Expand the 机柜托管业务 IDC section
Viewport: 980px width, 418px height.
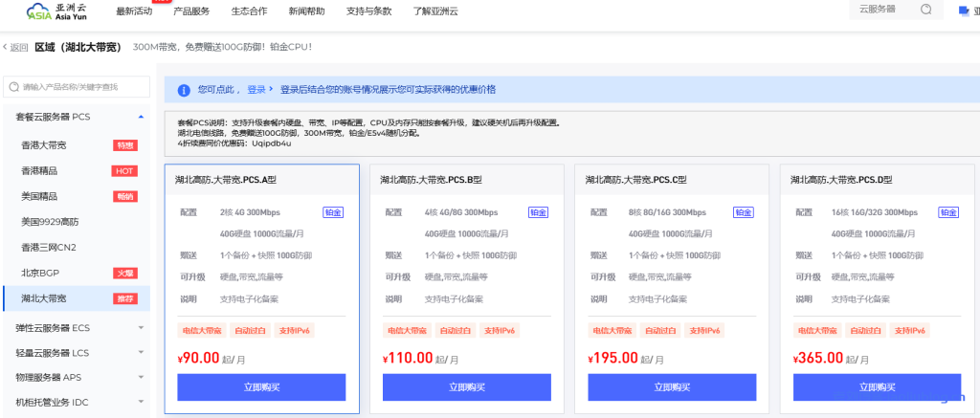(141, 403)
